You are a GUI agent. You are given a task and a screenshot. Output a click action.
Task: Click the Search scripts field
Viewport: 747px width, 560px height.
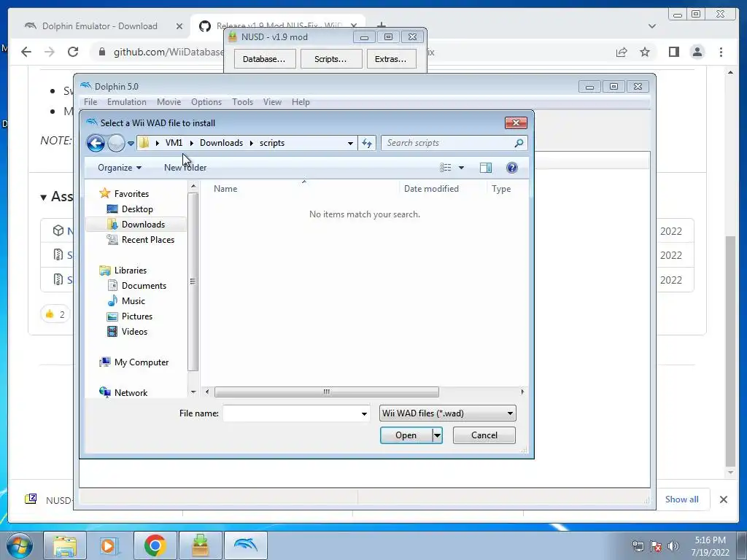click(x=448, y=143)
